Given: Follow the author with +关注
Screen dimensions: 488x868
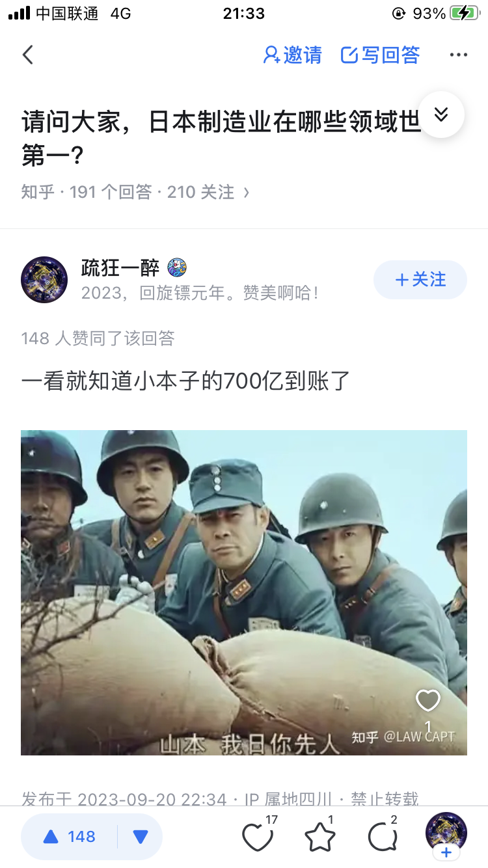Looking at the screenshot, I should pos(420,280).
